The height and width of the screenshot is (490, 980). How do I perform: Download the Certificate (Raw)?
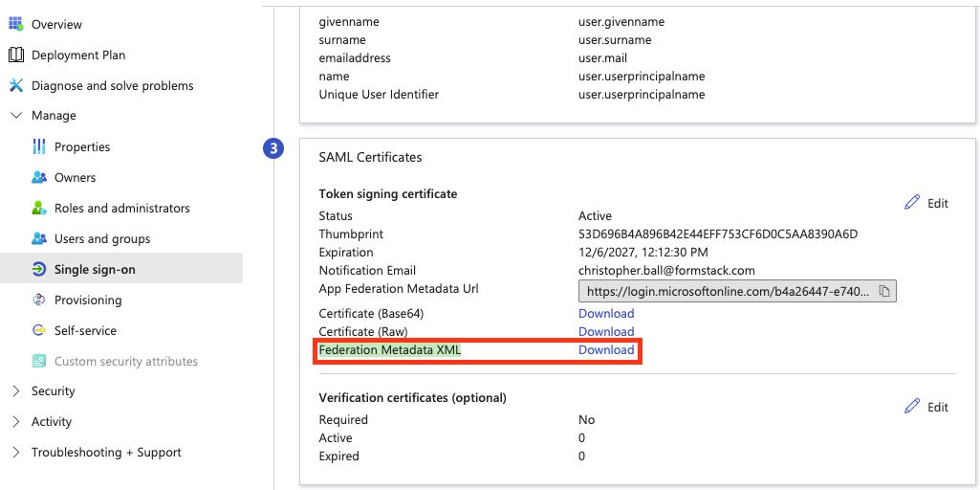606,332
